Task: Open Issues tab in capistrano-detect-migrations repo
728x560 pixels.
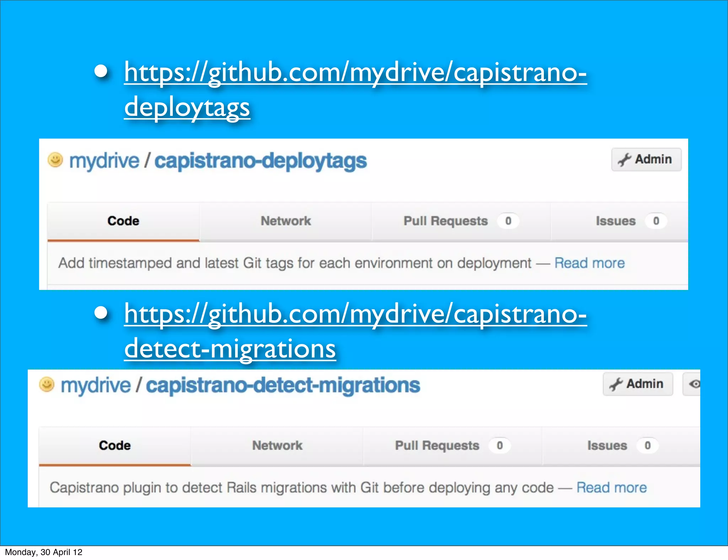Action: [621, 446]
